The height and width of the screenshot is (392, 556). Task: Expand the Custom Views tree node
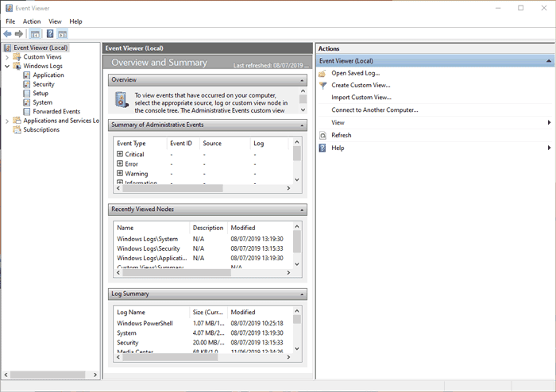click(x=7, y=57)
